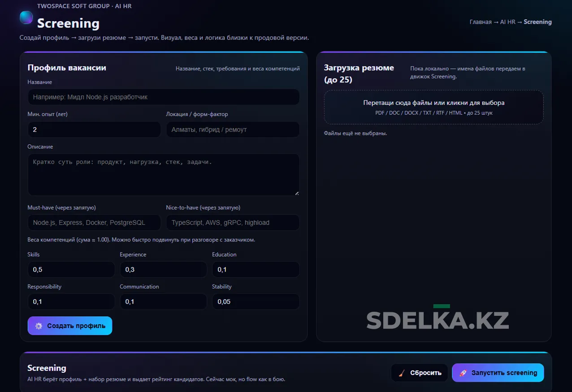The width and height of the screenshot is (572, 392).
Task: Select the Локация / форм-фактор input
Action: pyautogui.click(x=233, y=129)
